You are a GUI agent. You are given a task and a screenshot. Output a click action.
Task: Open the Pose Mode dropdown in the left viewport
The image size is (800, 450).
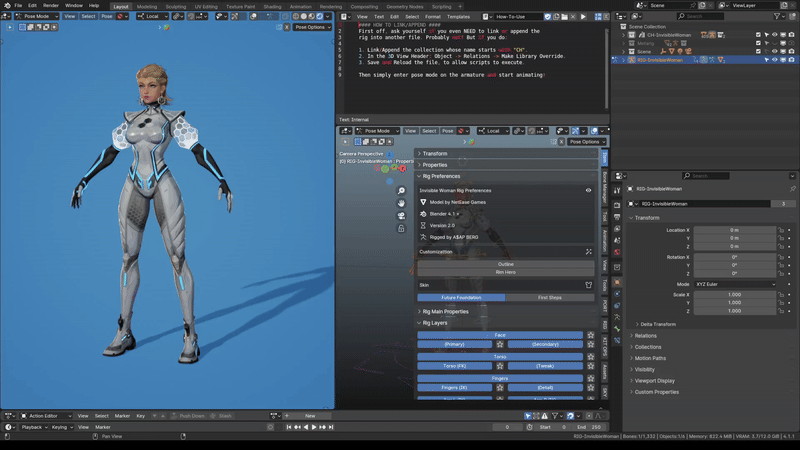click(x=36, y=16)
